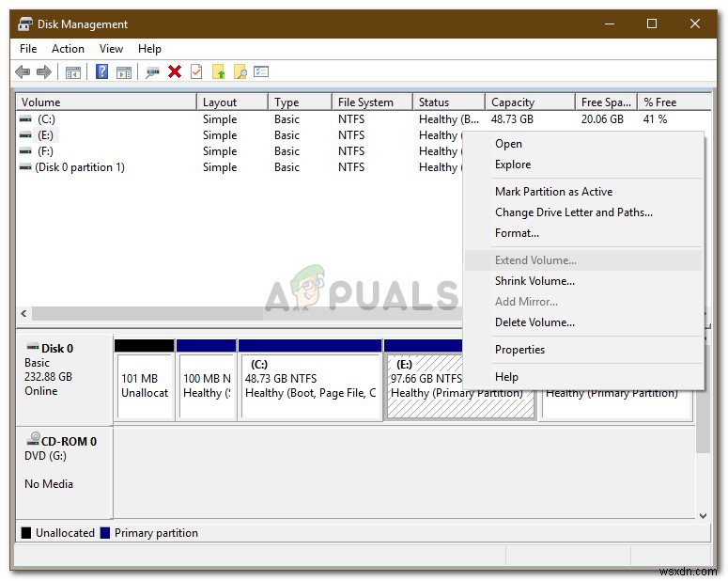Sort by the Volume column header
This screenshot has width=728, height=581.
tap(106, 102)
